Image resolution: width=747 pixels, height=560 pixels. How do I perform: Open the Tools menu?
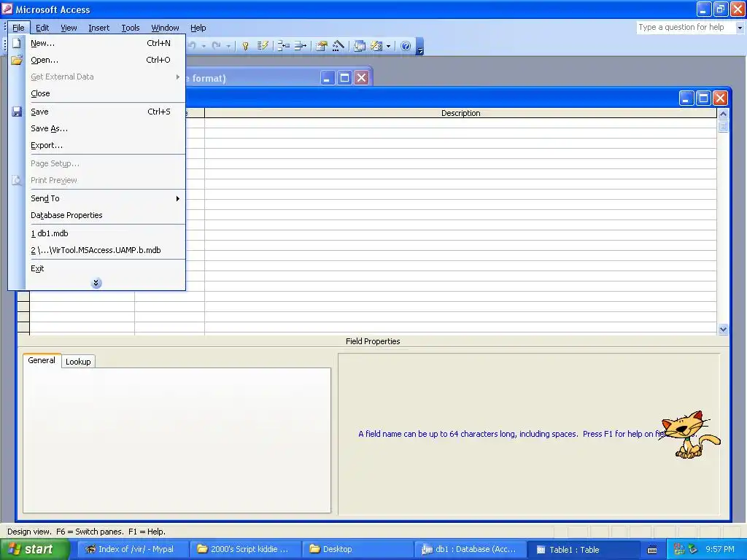[x=130, y=28]
